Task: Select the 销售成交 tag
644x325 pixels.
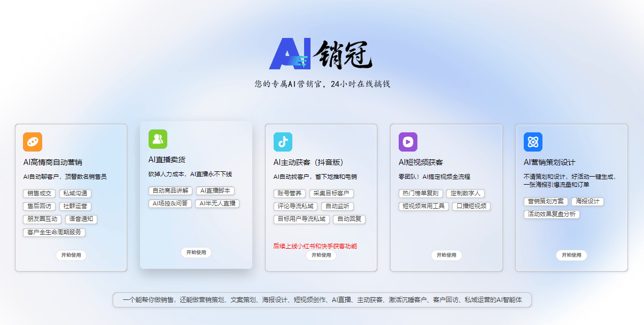Action: tap(39, 194)
